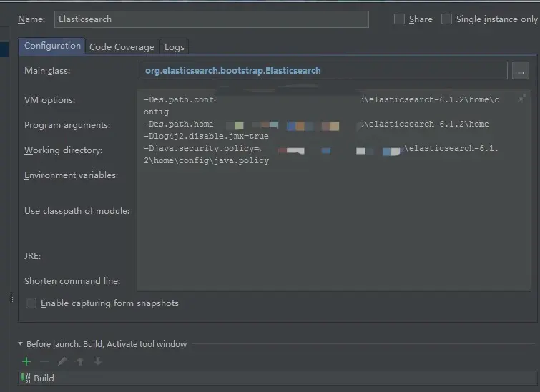Enable capturing form snapshots checkbox

click(x=31, y=303)
